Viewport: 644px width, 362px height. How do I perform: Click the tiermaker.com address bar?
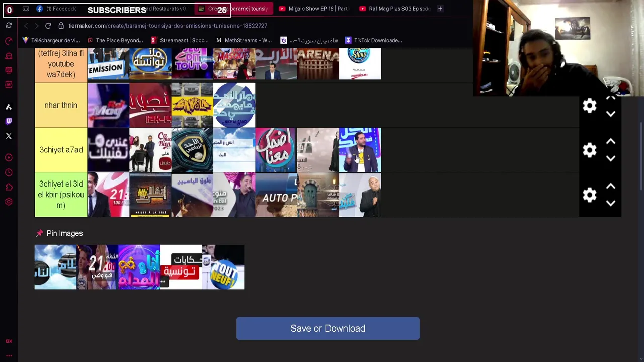click(x=168, y=26)
